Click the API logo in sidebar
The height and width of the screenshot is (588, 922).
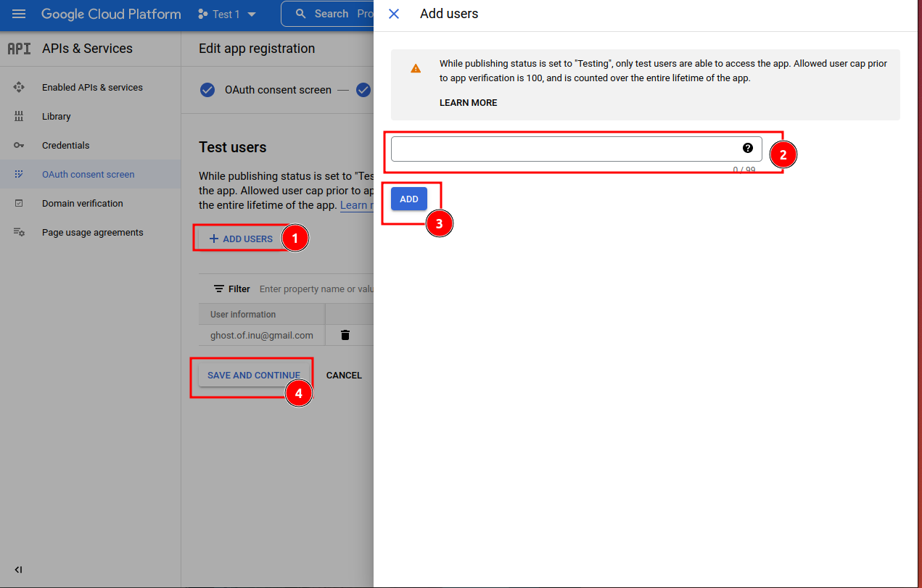tap(19, 49)
